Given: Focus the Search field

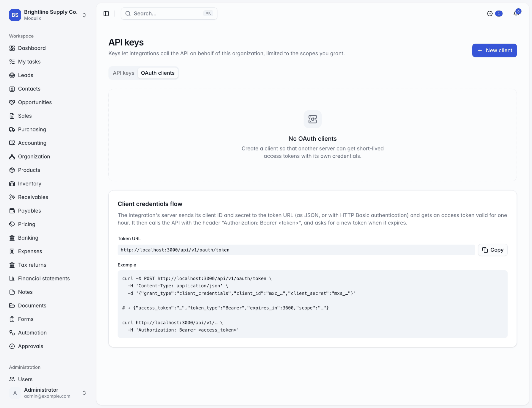Looking at the screenshot, I should (x=169, y=14).
